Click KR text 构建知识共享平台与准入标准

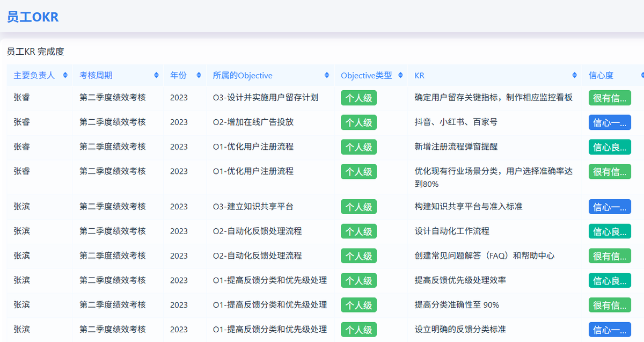pyautogui.click(x=469, y=207)
